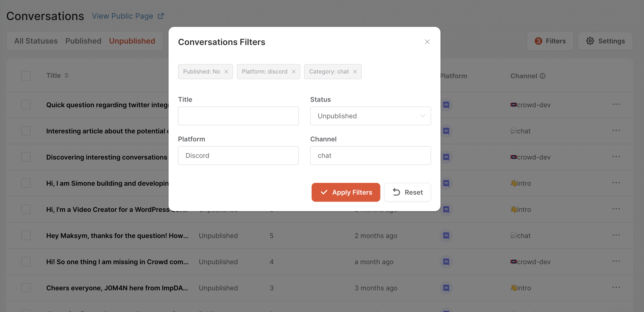Check the 'Quick question regarding twitter' row checkbox
This screenshot has height=312, width=644.
point(26,105)
